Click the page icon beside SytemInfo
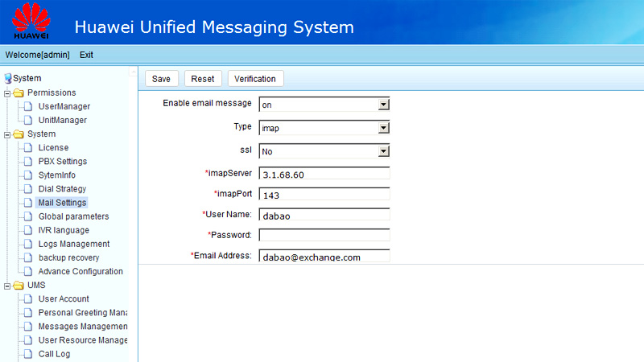 click(x=28, y=175)
